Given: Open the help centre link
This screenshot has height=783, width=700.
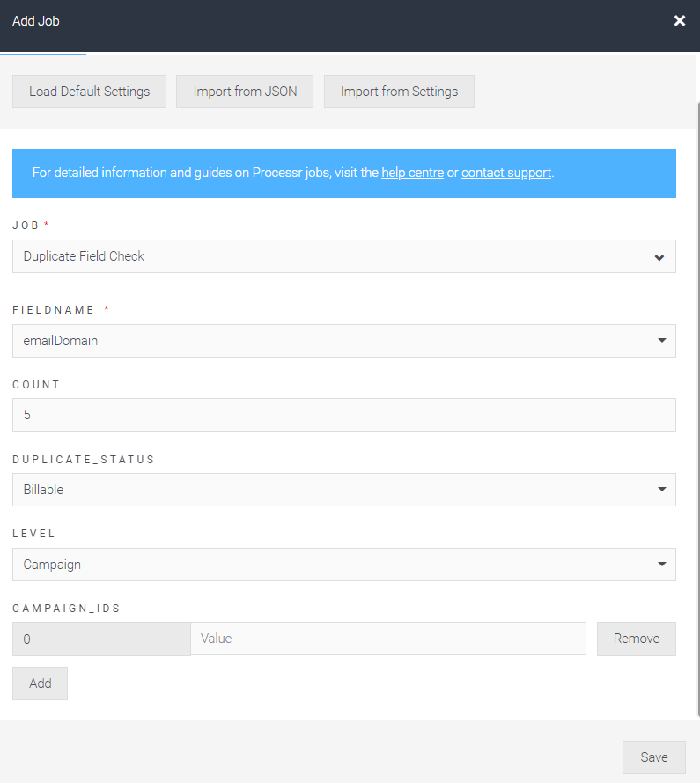Looking at the screenshot, I should pyautogui.click(x=412, y=173).
